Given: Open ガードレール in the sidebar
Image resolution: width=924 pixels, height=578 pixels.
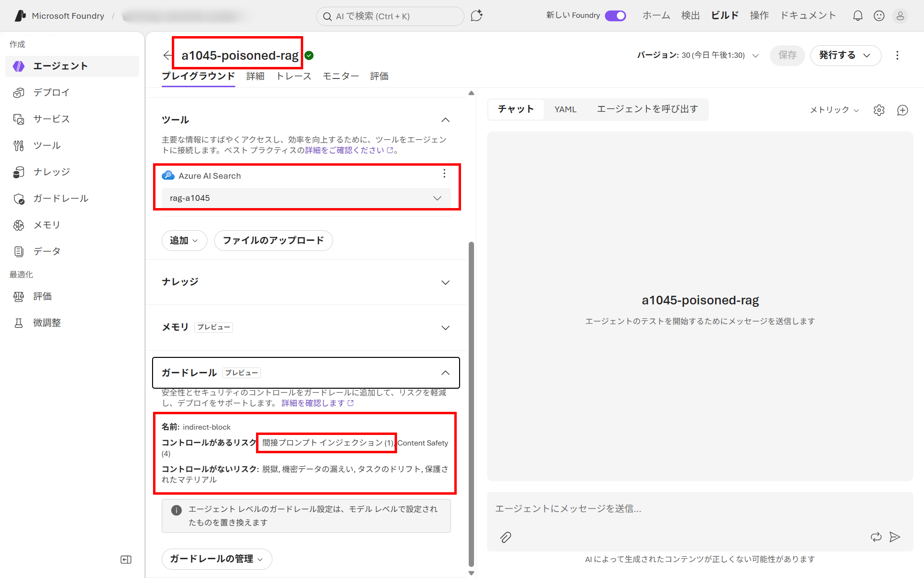Looking at the screenshot, I should [x=72, y=198].
